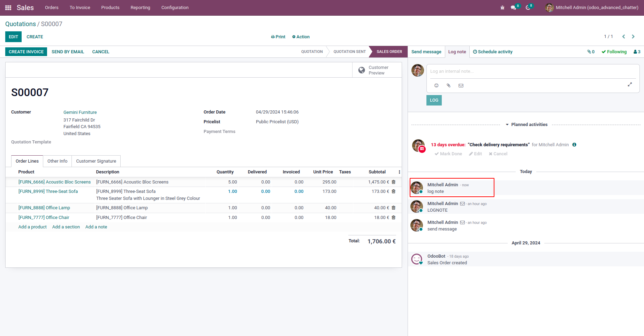Switch to the Other Info tab
This screenshot has height=336, width=644.
[58, 161]
